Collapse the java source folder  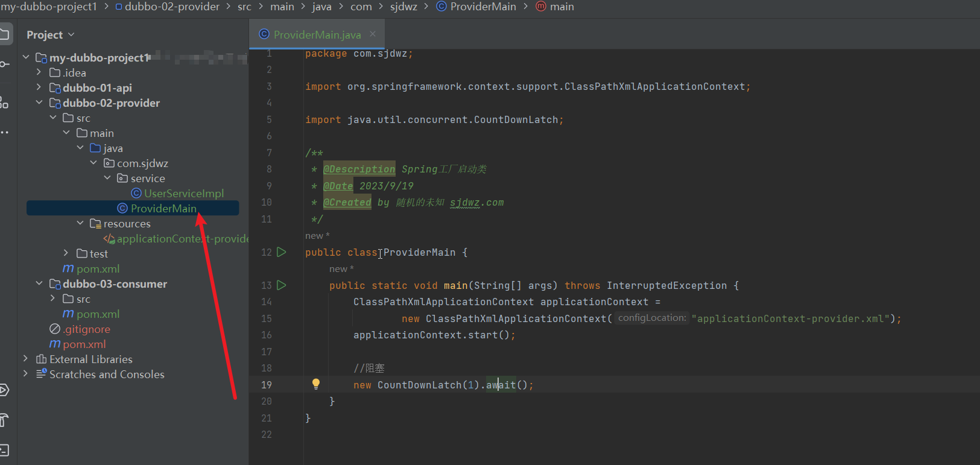click(x=80, y=148)
